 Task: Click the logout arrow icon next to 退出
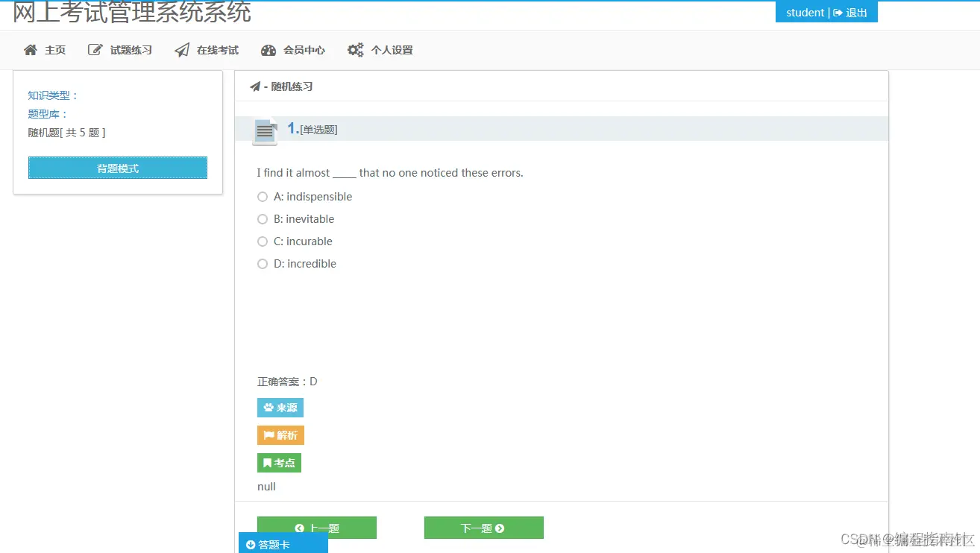click(838, 13)
